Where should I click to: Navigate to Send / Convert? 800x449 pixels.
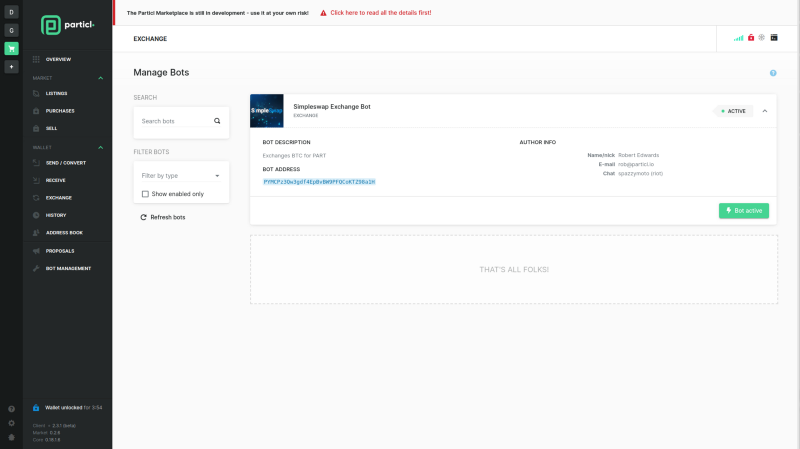click(67, 163)
